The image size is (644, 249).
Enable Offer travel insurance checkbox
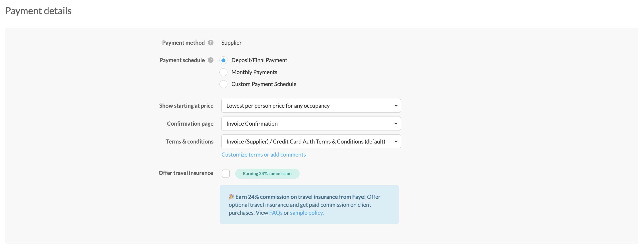coord(225,174)
